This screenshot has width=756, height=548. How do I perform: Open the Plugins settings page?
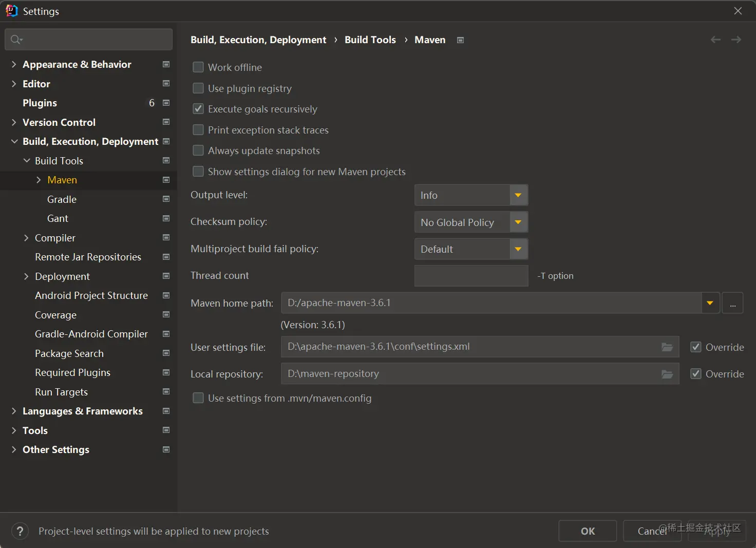point(40,103)
